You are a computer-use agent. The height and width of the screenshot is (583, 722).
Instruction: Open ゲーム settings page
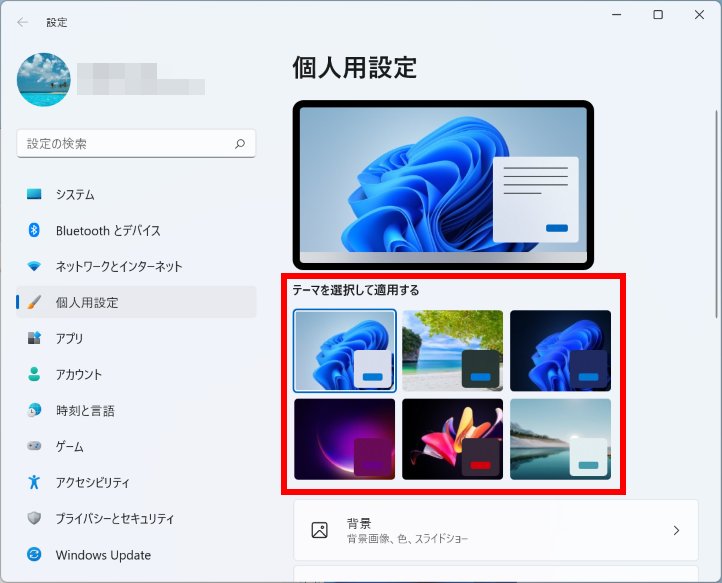point(136,446)
